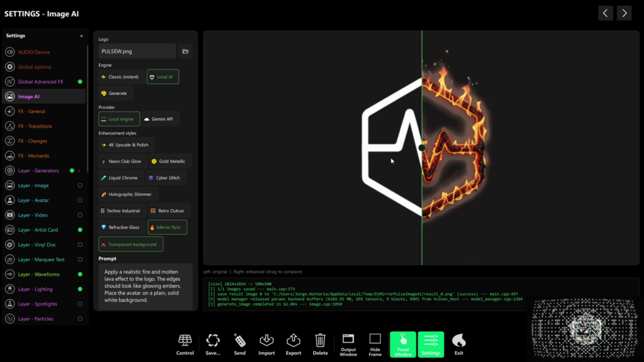Toggle Layer - Image enable circle
This screenshot has width=644, height=362.
pos(80,185)
